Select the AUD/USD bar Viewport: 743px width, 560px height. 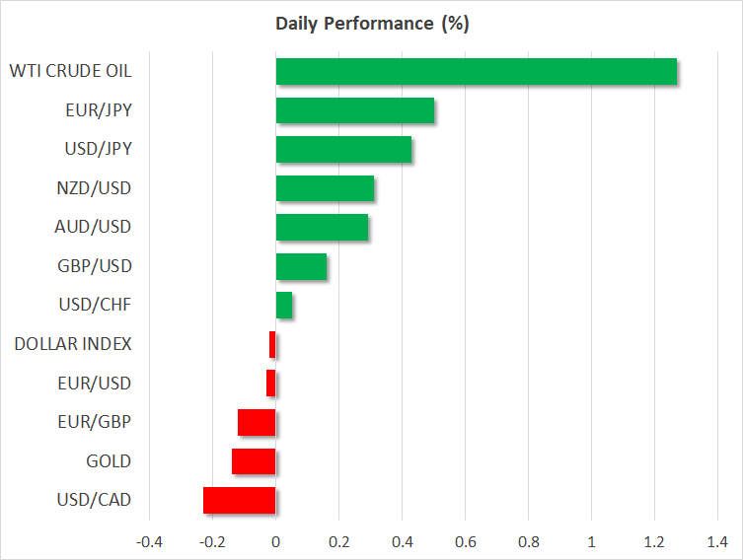coord(322,228)
